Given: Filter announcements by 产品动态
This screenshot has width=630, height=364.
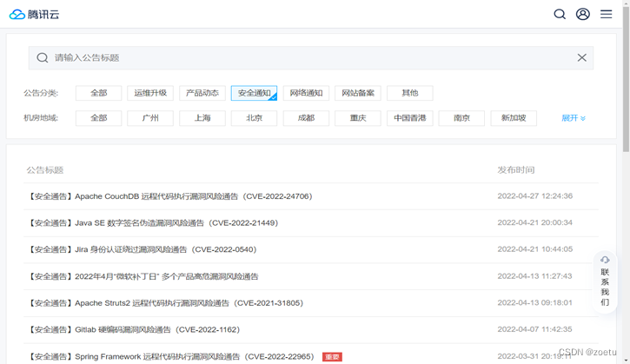Looking at the screenshot, I should tap(202, 93).
